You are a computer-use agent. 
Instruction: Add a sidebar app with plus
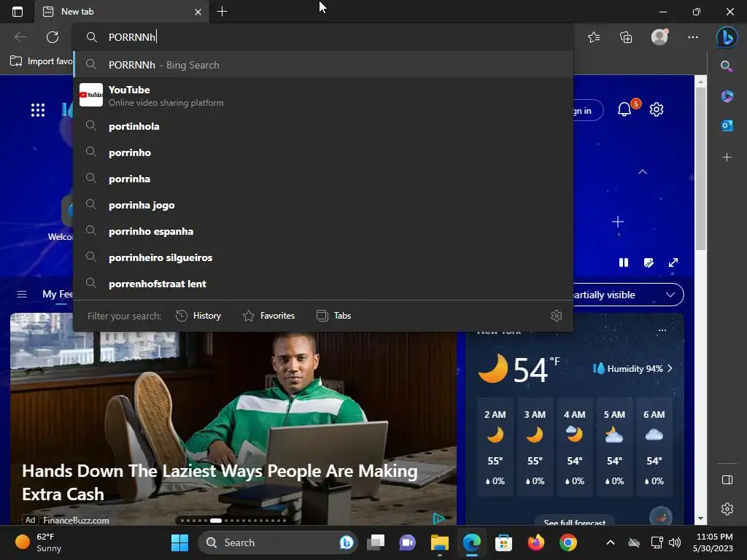tap(727, 157)
